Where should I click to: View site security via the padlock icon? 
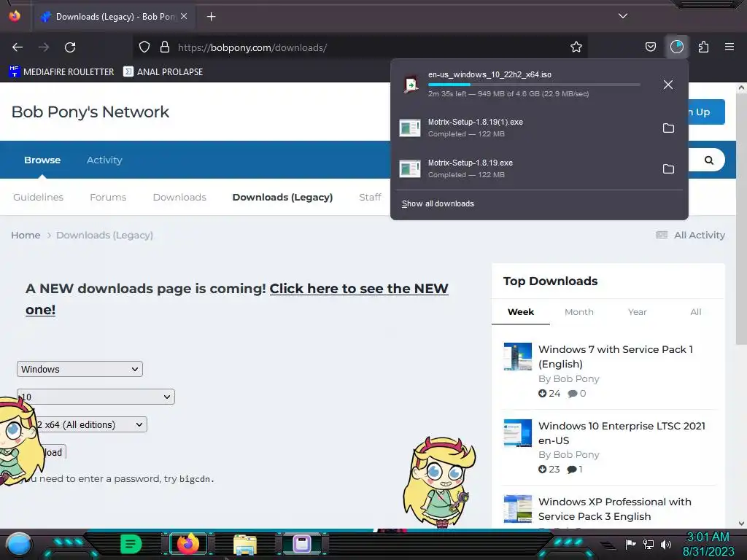coord(165,47)
